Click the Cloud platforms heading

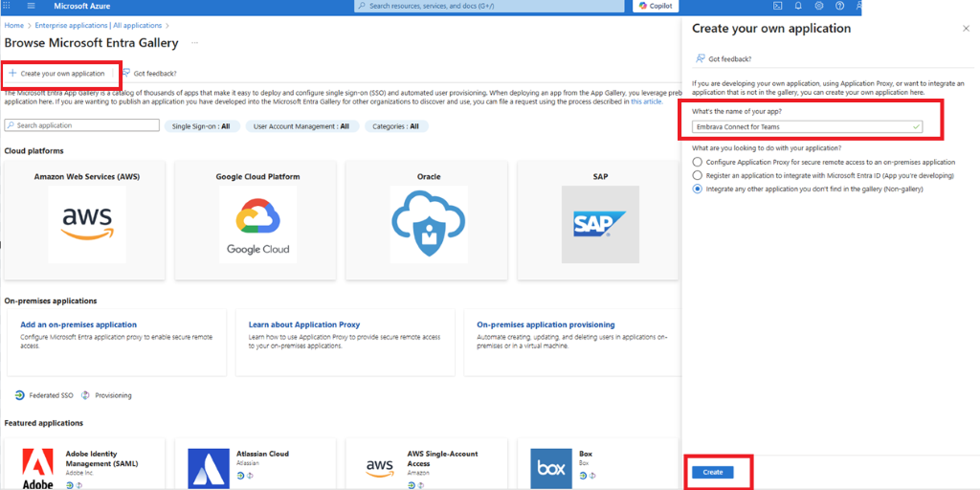tap(33, 150)
